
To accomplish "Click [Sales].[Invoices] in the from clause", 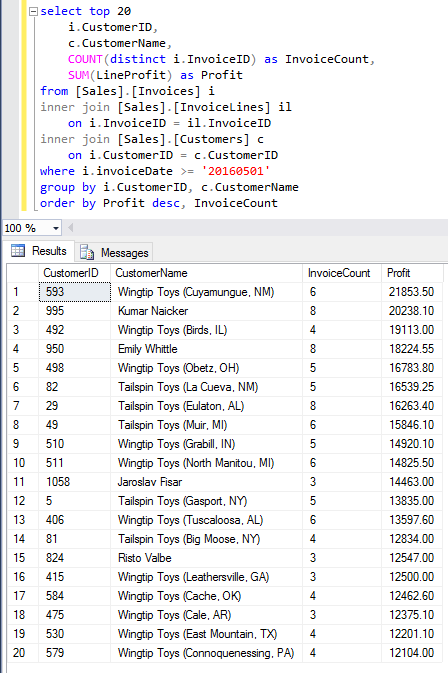I will (138, 91).
